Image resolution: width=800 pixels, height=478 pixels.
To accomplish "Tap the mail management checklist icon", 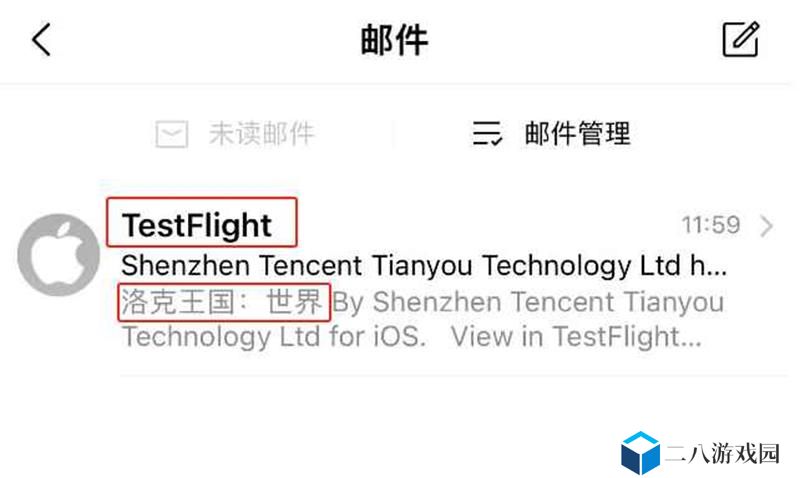I will coord(487,134).
